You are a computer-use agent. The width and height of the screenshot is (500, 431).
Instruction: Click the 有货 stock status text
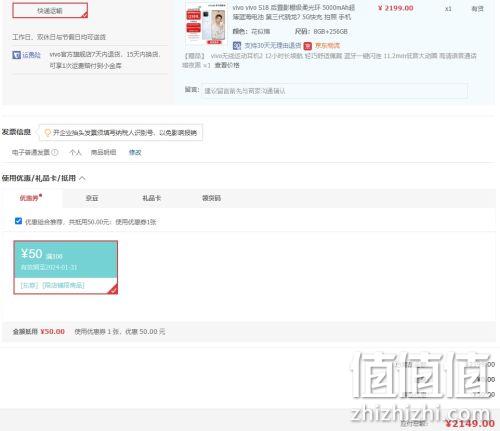[x=477, y=9]
